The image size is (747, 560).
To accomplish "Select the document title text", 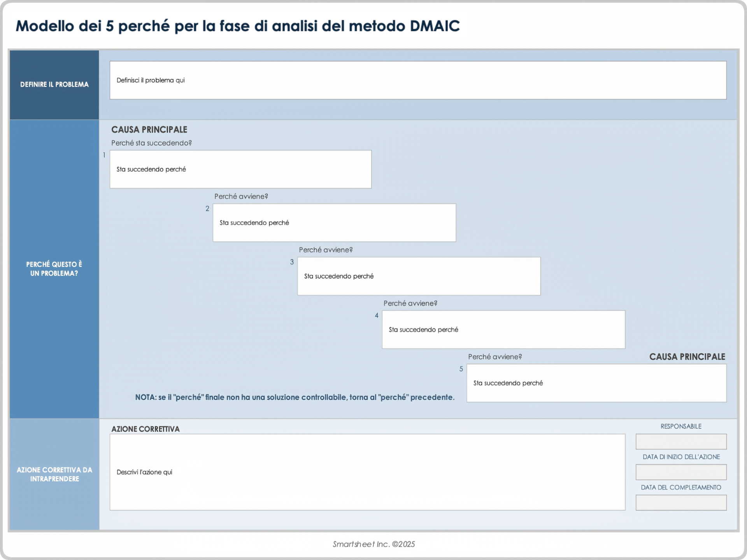I will tap(238, 26).
